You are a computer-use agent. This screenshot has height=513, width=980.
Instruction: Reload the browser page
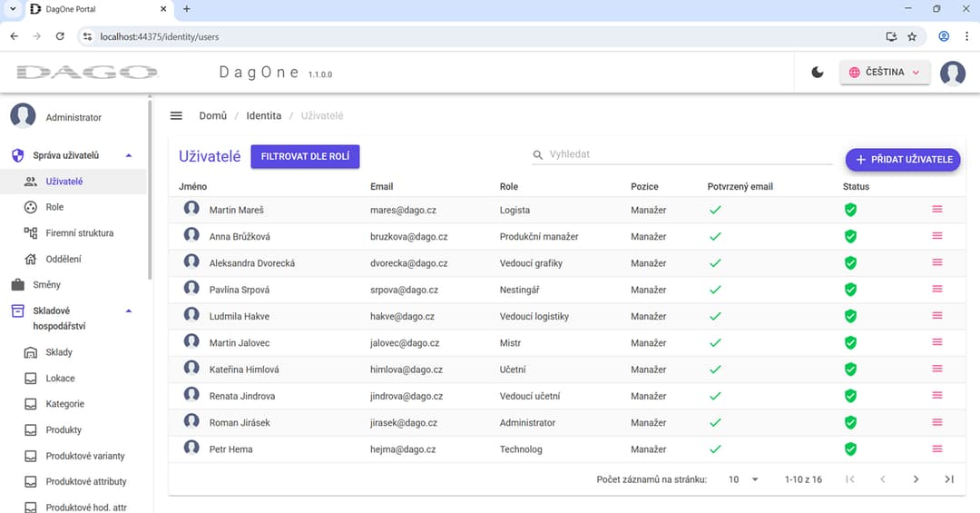60,36
